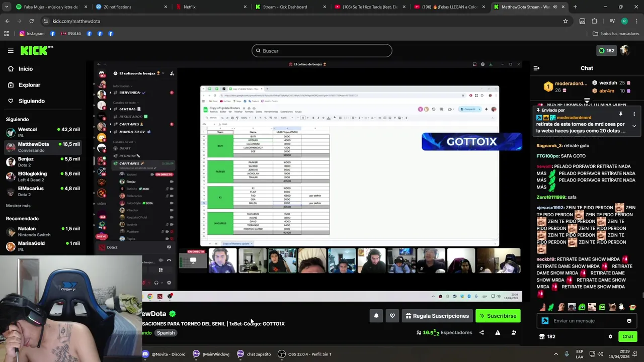Open emote picker in chat input

629,321
